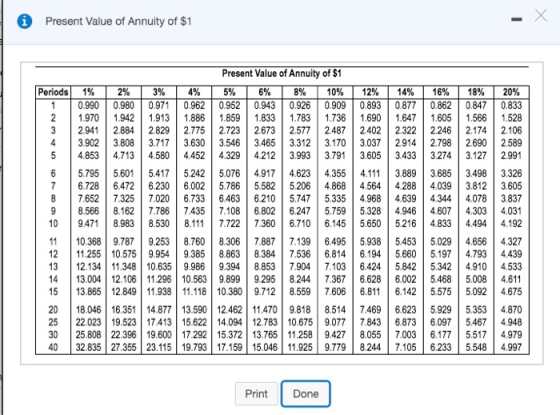Select the 2% column header
Image resolution: width=560 pixels, height=415 pixels.
[124, 92]
